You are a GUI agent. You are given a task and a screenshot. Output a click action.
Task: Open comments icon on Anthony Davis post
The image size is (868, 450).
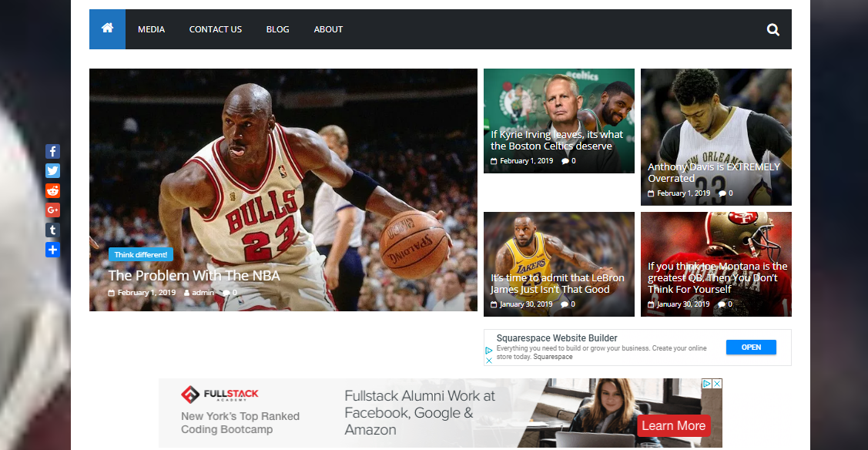click(x=722, y=193)
